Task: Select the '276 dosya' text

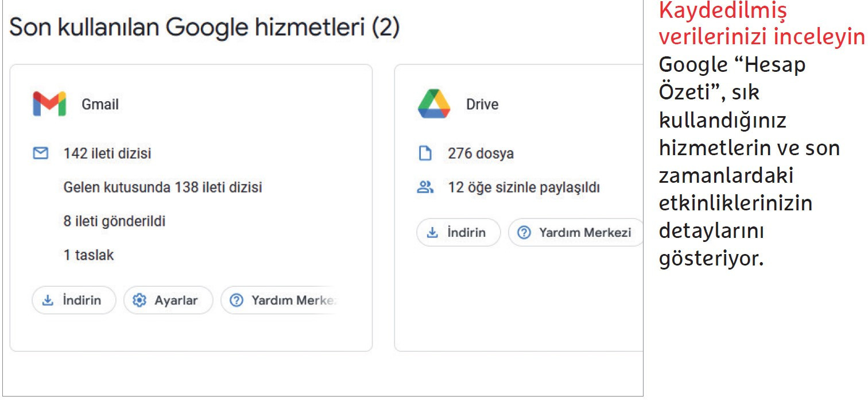Action: tap(481, 153)
